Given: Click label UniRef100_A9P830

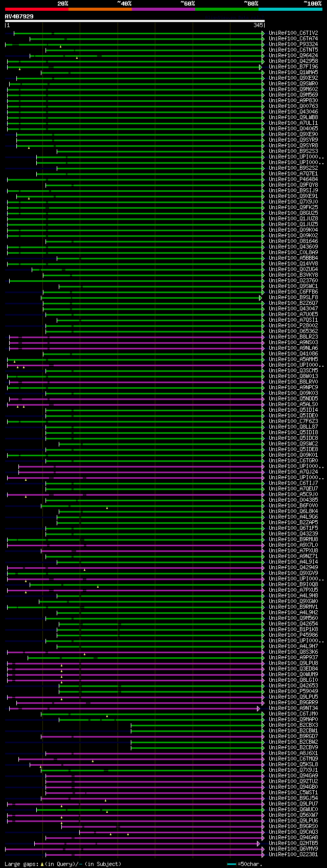Looking at the screenshot, I should point(293,100).
